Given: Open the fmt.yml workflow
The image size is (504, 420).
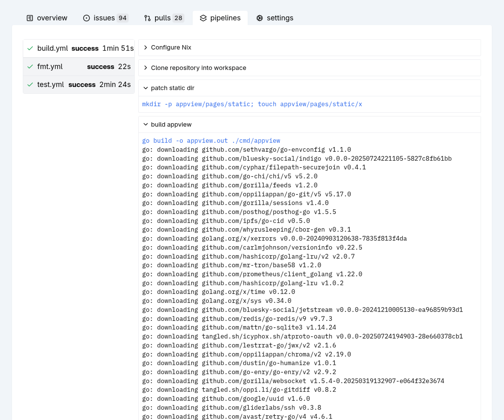Looking at the screenshot, I should (50, 67).
